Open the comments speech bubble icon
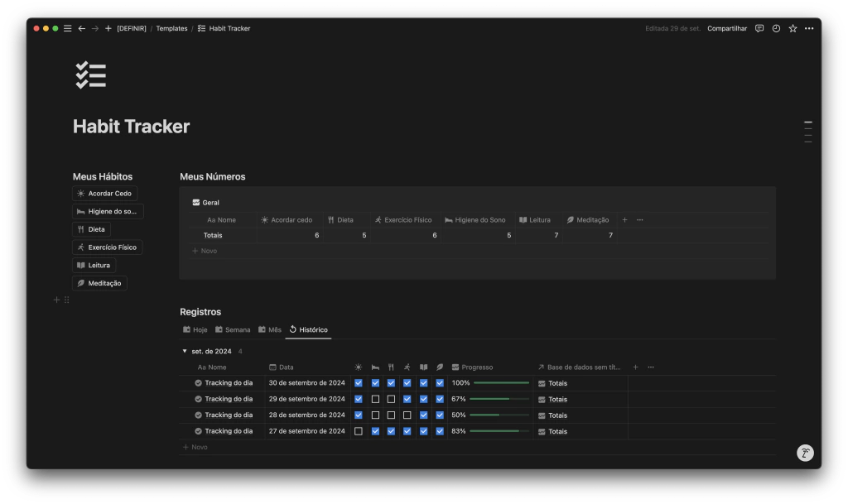848x504 pixels. (x=759, y=28)
